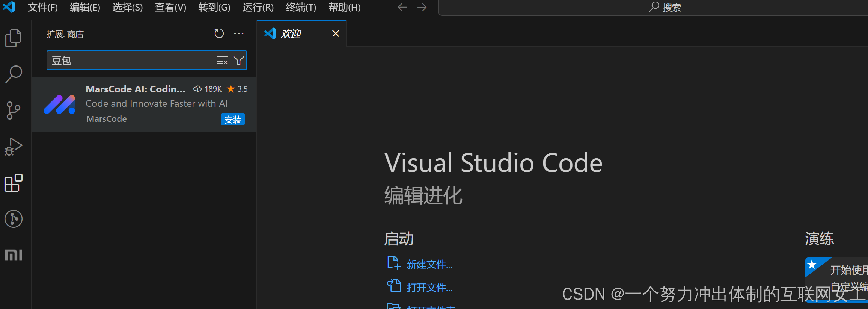Click the top command center 搜索 box
868x309 pixels.
pyautogui.click(x=653, y=7)
